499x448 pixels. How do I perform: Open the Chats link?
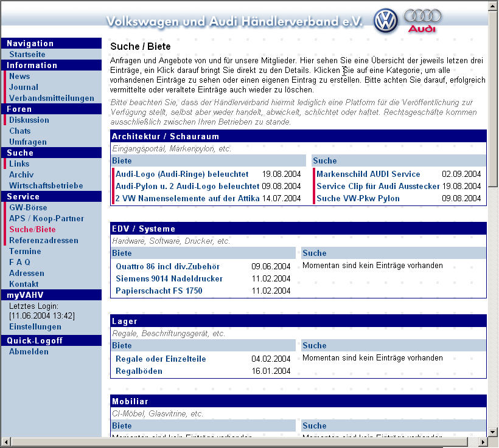point(19,131)
